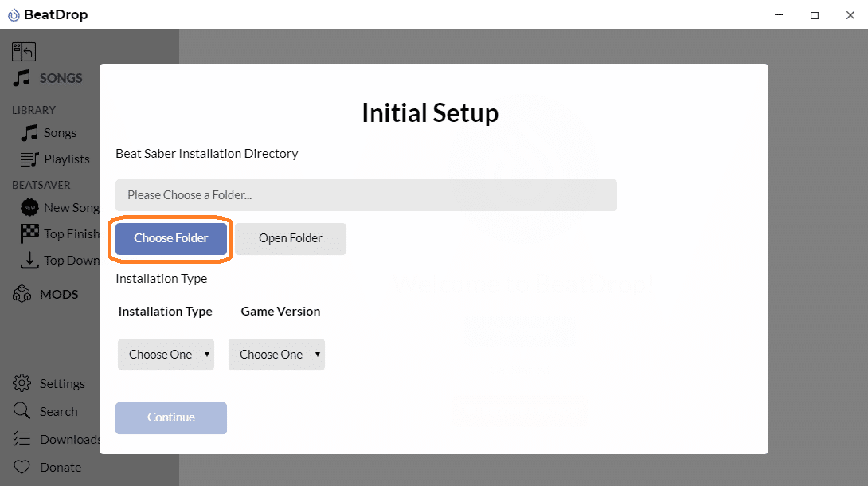Open the Settings page
868x486 pixels.
click(62, 383)
